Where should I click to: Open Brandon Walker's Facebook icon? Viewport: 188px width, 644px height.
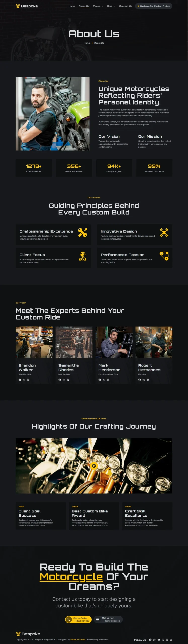click(20, 380)
